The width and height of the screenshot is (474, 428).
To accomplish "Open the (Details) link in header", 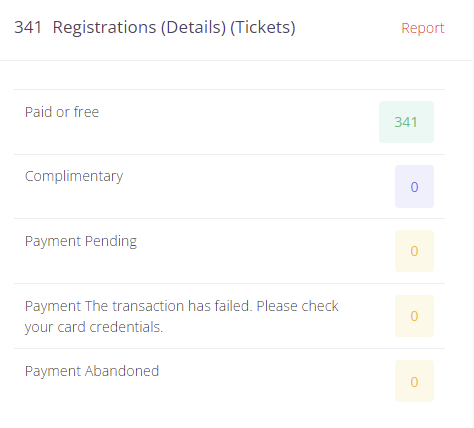I will 193,27.
